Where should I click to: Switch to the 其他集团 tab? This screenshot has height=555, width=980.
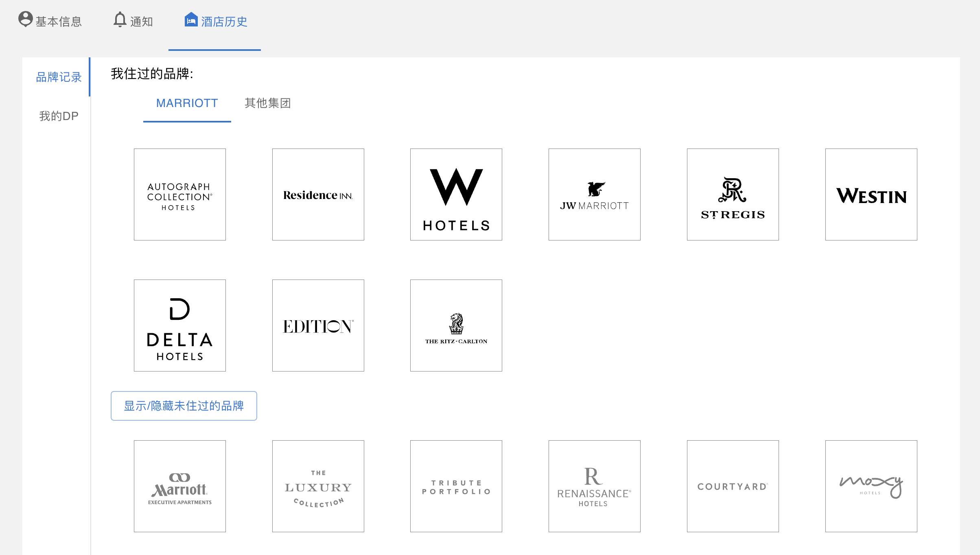[268, 103]
